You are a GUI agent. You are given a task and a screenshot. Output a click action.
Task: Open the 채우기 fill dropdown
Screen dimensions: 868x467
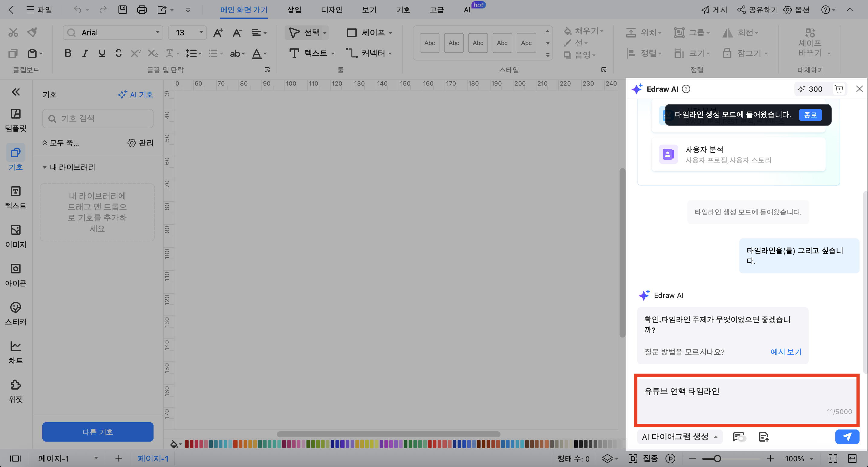(583, 31)
